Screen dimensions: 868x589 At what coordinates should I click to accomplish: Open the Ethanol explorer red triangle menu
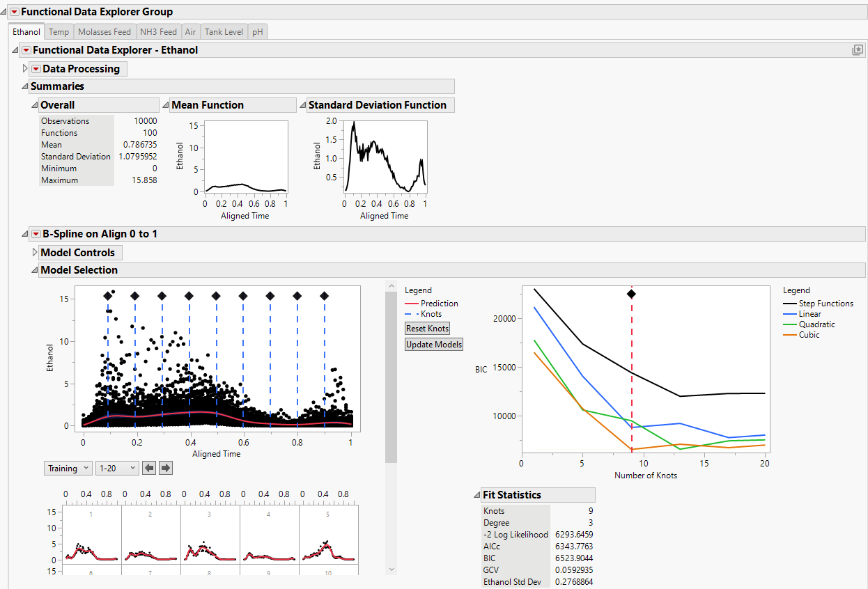(27, 50)
